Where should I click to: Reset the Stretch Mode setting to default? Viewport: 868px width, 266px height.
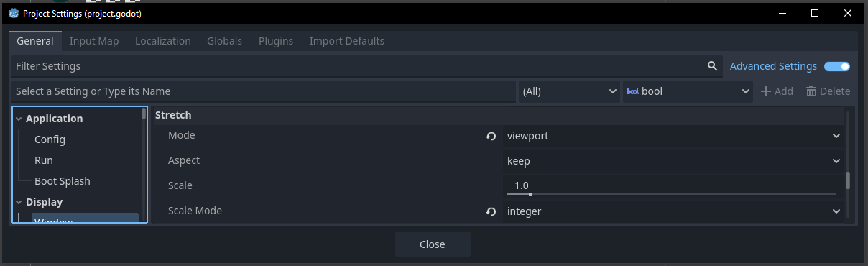coord(491,136)
